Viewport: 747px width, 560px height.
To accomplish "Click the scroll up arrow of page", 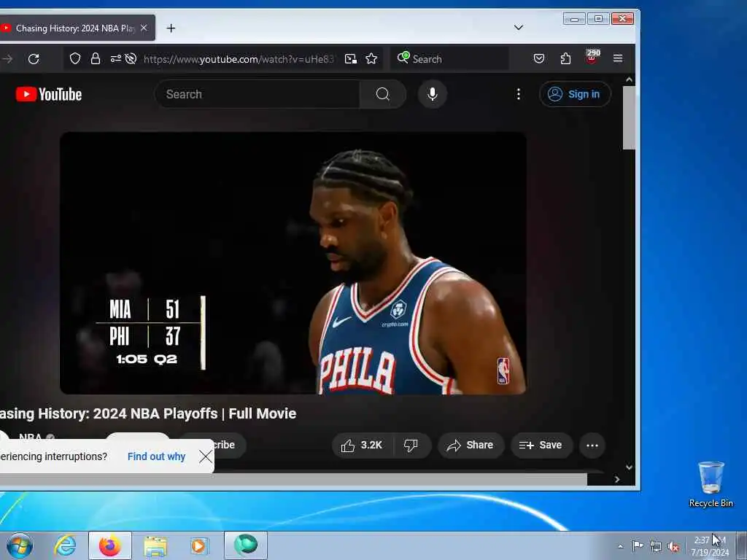I will [x=629, y=80].
